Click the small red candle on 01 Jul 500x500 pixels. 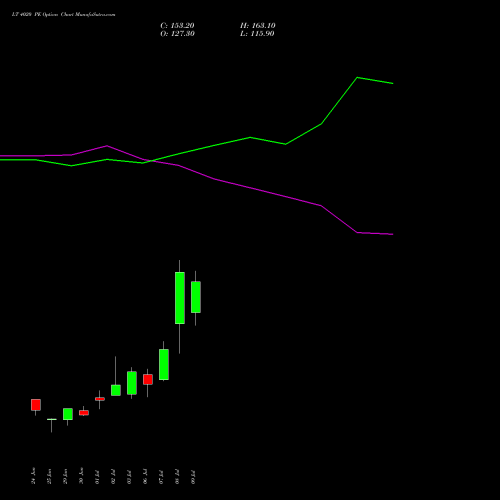pos(100,399)
